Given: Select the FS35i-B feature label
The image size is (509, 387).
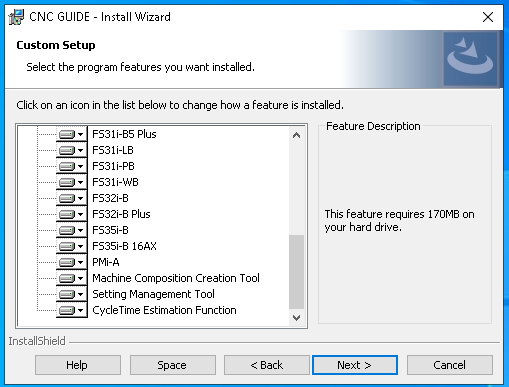Looking at the screenshot, I should pos(110,230).
